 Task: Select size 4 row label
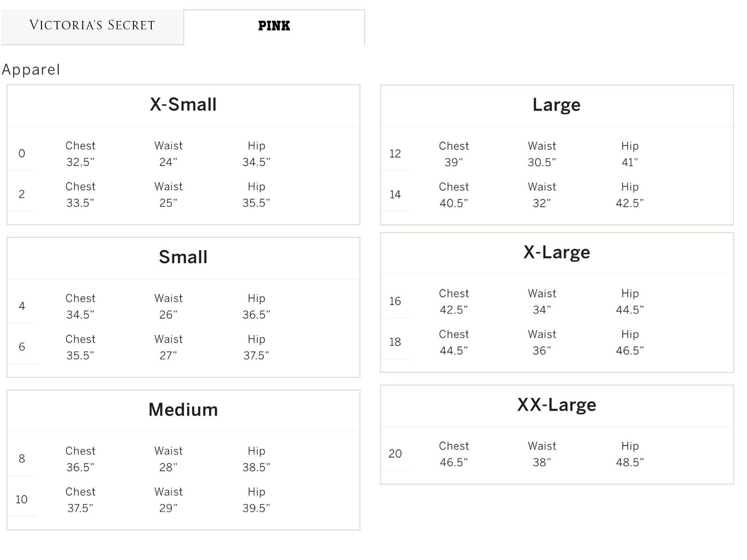pos(21,306)
